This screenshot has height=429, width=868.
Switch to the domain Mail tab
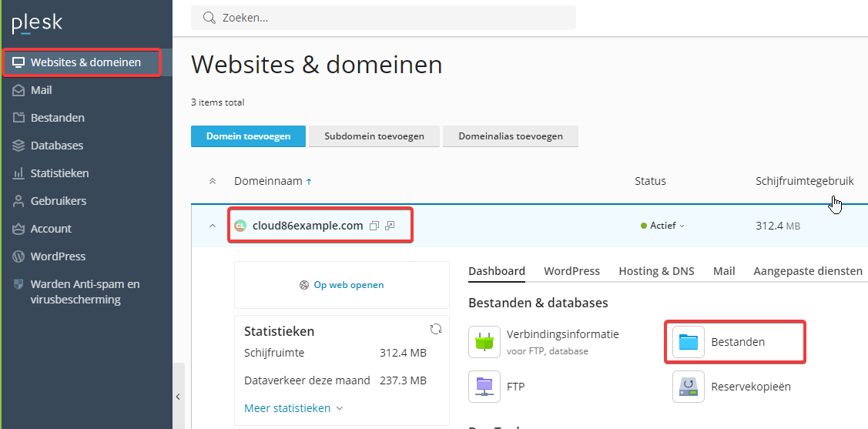pos(724,271)
